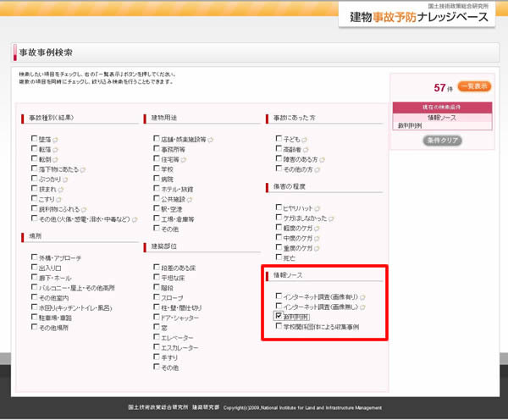Open the info bubble icon beside 重度のケガ
508x420 pixels.
pos(317,249)
